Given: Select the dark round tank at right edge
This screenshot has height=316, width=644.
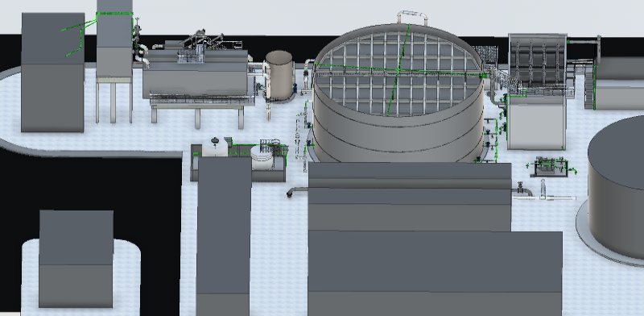Looking at the screenshot, I should [x=616, y=187].
